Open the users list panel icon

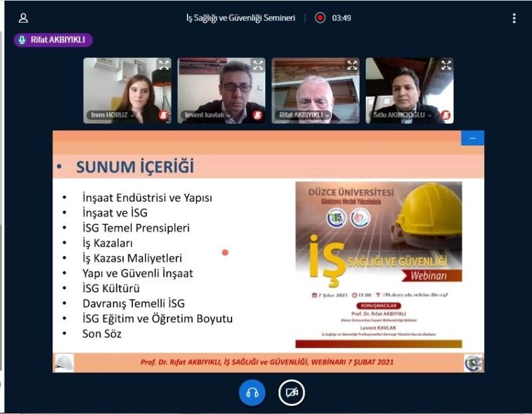pos(23,19)
